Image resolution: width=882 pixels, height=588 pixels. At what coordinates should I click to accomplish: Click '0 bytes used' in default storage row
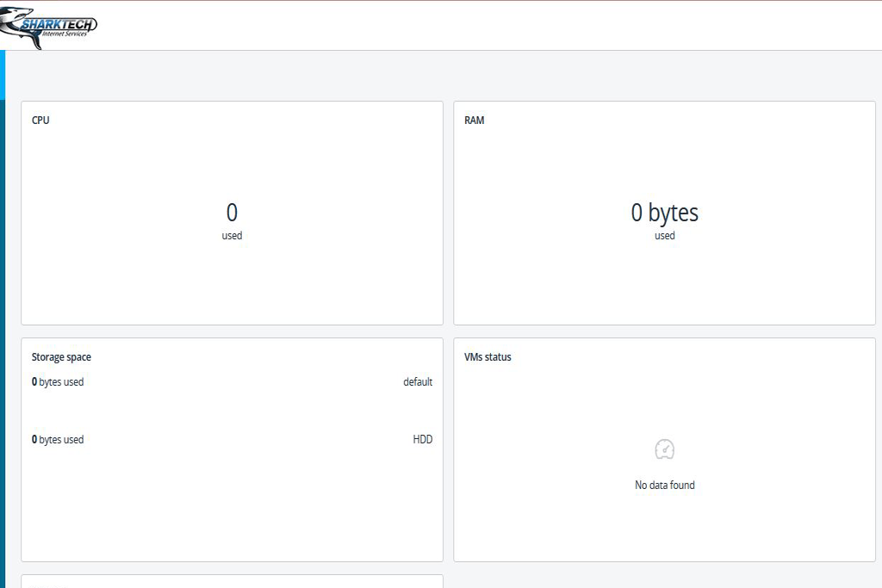(58, 382)
